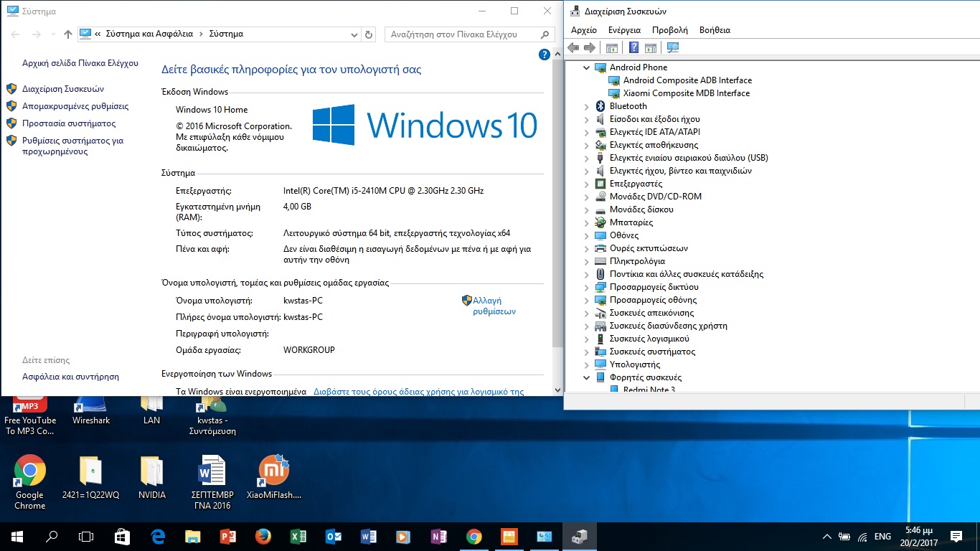Viewport: 980px width, 551px height.
Task: Open the Ενέργεια menu
Action: 624,30
